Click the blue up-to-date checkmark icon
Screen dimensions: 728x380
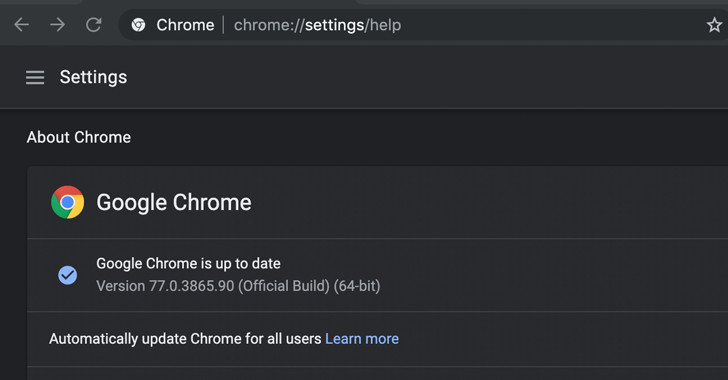coord(68,275)
